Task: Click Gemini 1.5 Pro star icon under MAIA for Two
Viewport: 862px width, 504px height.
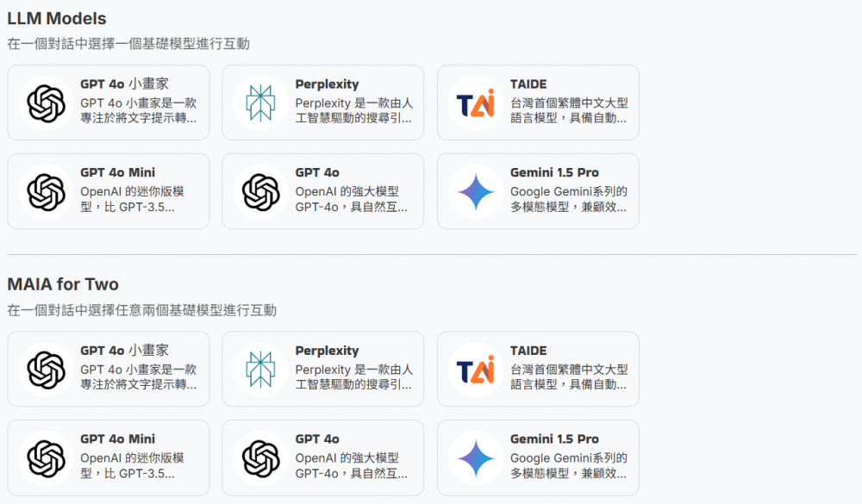Action: pos(476,457)
